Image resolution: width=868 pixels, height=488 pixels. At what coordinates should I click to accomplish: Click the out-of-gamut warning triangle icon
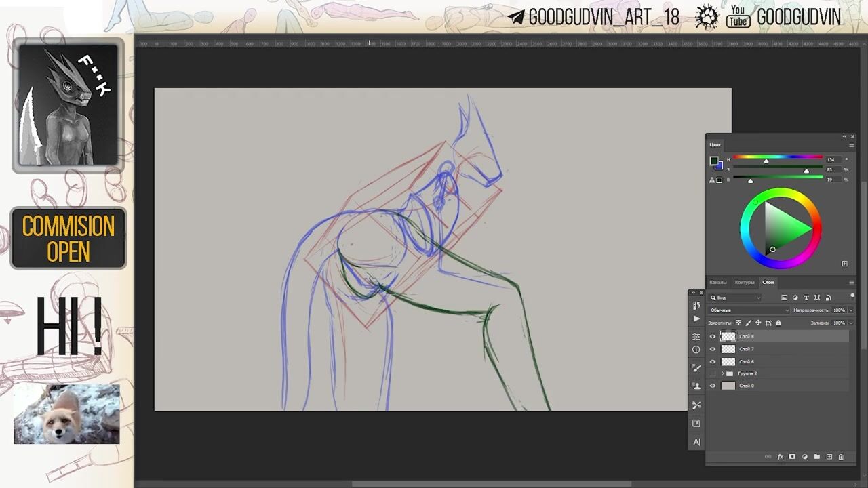click(x=711, y=180)
